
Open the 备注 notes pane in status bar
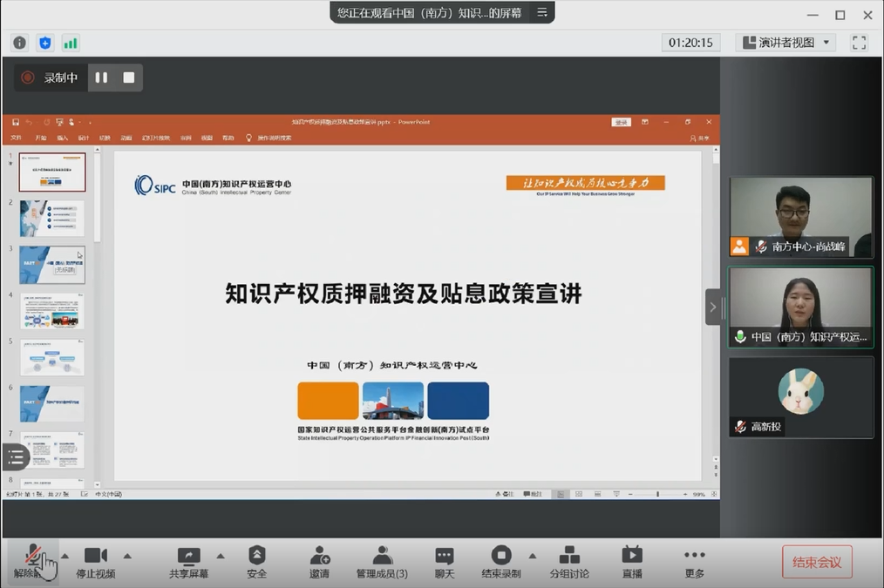coord(505,494)
